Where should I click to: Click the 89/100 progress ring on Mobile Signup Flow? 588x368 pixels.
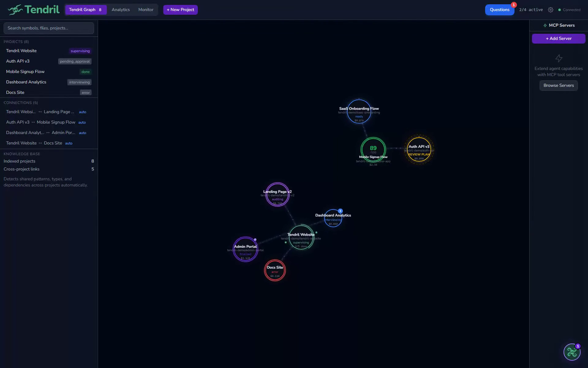[x=373, y=150]
